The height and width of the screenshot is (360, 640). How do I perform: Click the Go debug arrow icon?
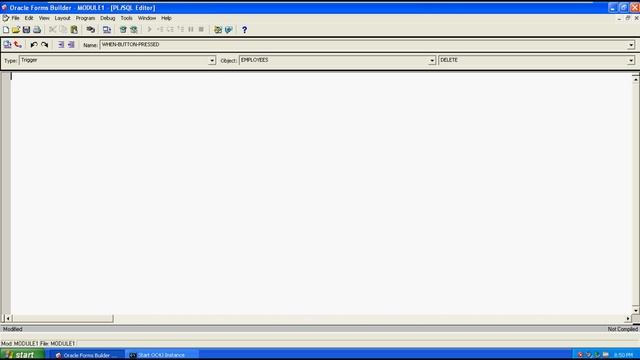[x=149, y=30]
